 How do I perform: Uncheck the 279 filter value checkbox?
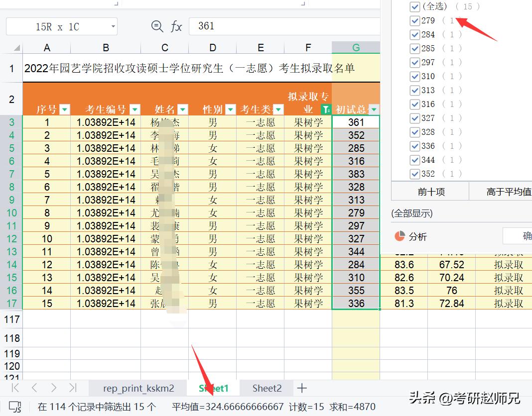415,20
